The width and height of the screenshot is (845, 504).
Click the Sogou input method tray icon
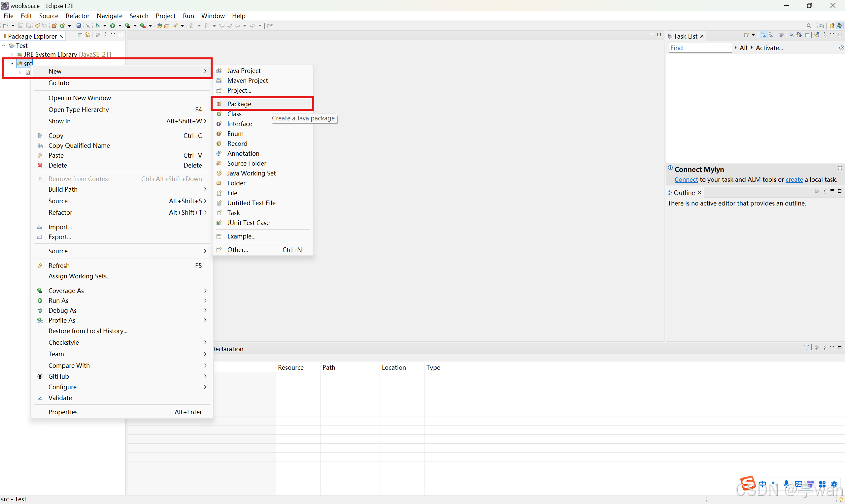[x=748, y=483]
